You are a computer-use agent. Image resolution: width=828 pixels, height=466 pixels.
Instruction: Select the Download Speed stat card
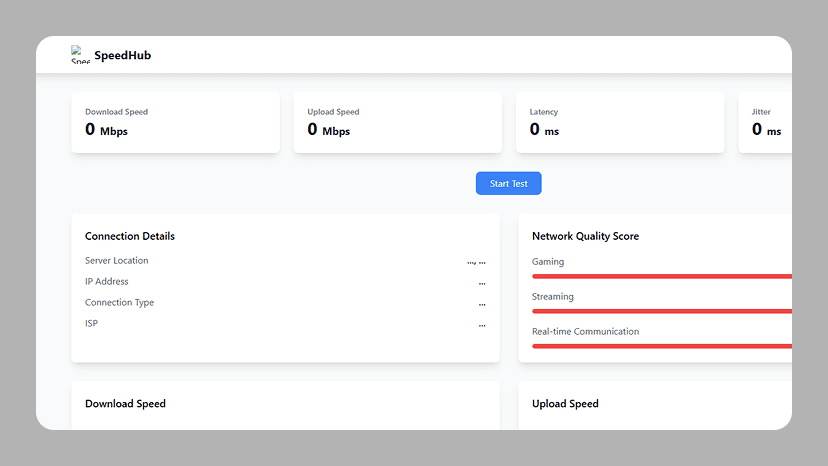(x=175, y=122)
